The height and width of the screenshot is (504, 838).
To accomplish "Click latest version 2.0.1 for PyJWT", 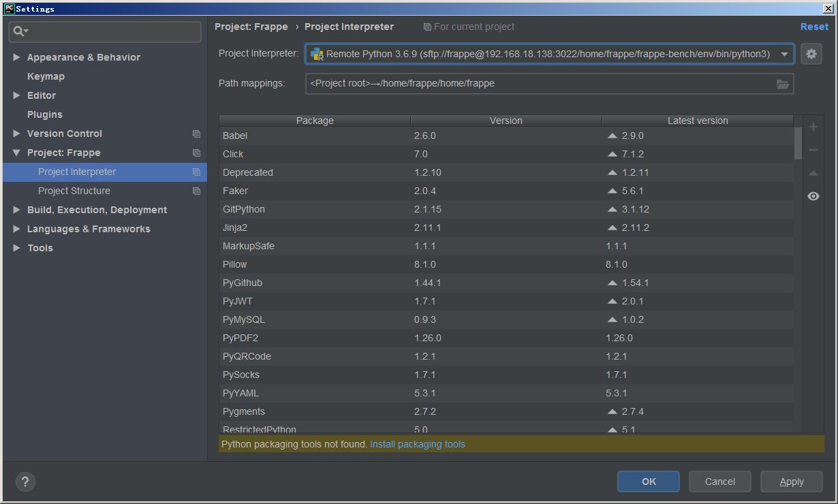I will click(632, 301).
